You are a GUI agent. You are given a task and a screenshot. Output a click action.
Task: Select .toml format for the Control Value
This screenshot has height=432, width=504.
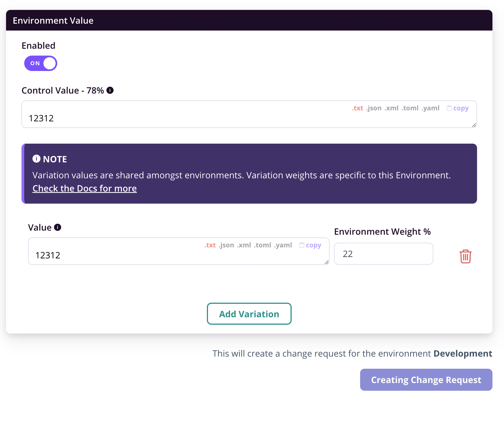point(410,108)
